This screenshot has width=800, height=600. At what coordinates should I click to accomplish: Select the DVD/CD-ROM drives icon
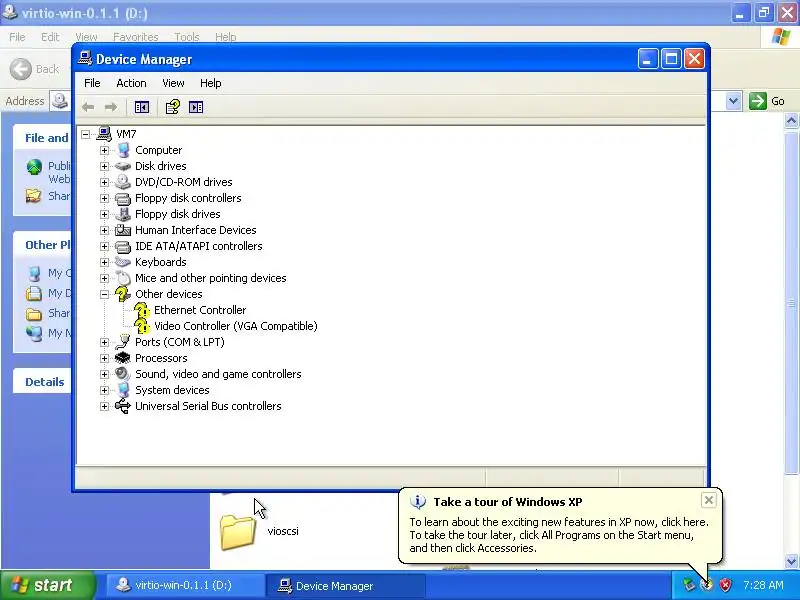(x=123, y=182)
